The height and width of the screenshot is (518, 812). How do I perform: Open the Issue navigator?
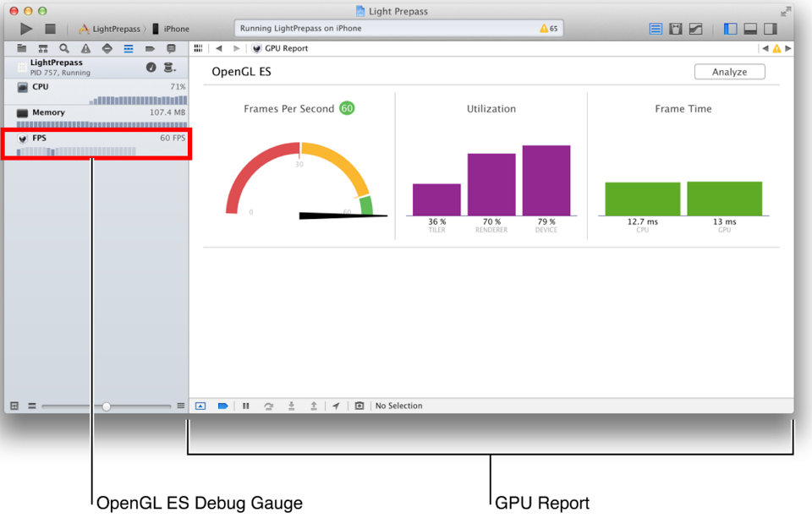click(85, 49)
